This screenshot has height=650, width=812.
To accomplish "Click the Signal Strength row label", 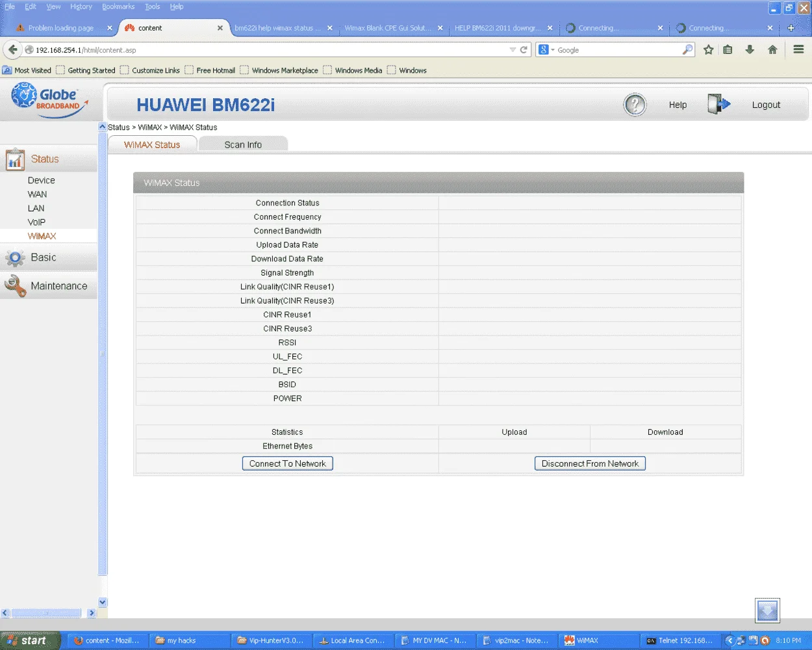I will (x=287, y=273).
